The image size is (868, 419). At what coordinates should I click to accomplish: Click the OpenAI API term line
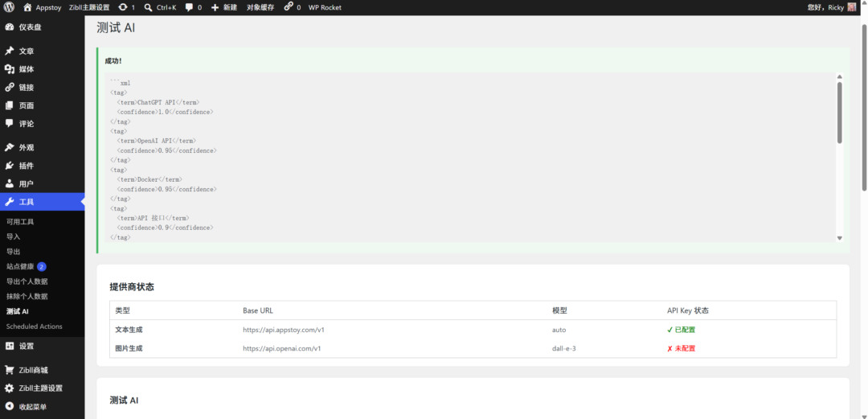point(156,141)
